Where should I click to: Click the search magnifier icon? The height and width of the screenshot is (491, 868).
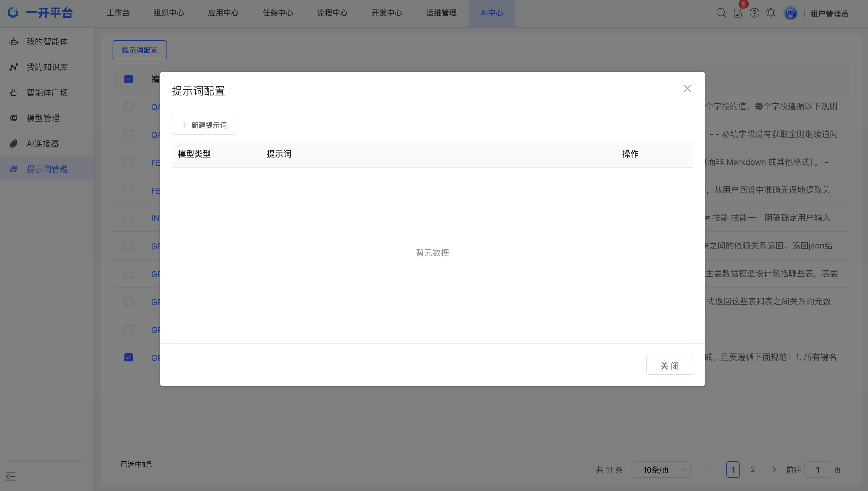(721, 13)
